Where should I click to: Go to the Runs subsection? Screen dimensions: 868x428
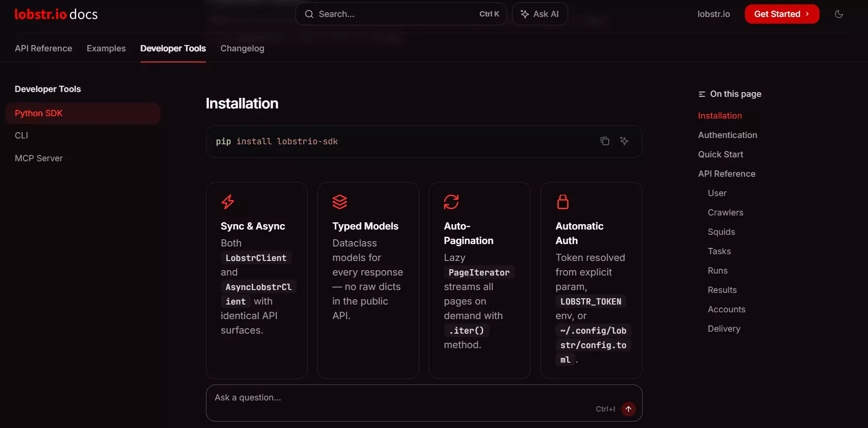pyautogui.click(x=717, y=271)
